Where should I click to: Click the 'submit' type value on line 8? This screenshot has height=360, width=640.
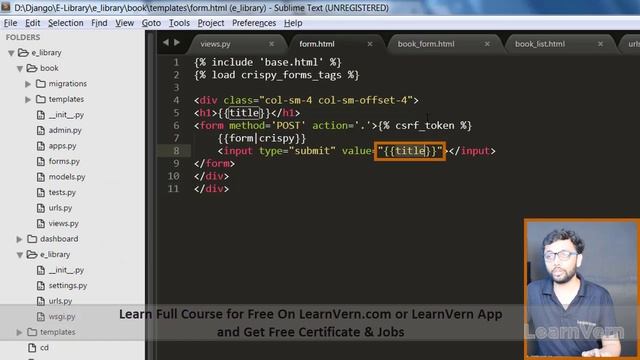(x=312, y=151)
